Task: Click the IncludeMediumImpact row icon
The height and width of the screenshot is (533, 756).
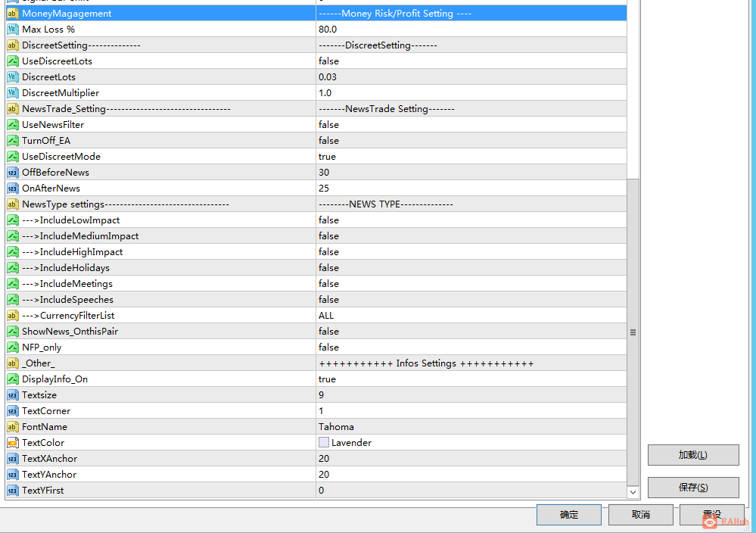Action: coord(13,236)
